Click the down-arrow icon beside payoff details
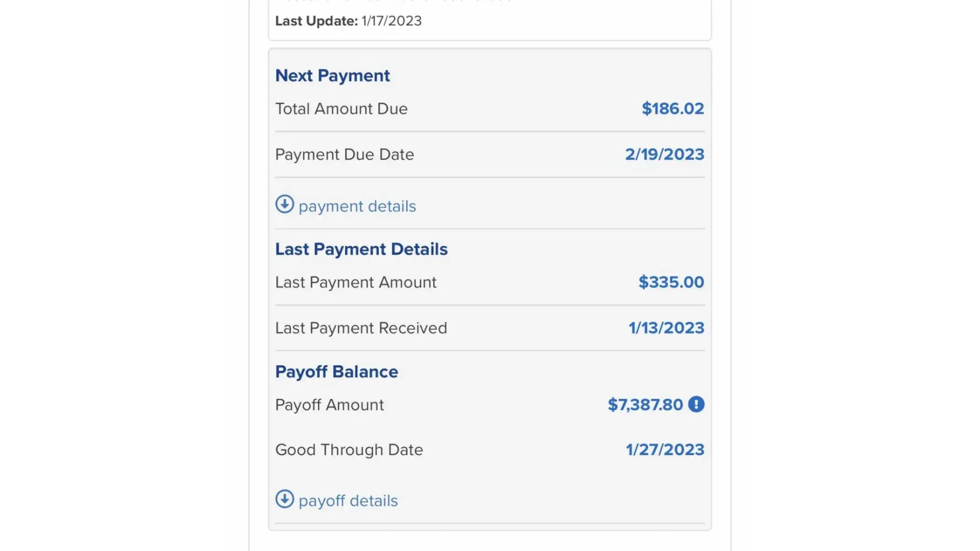This screenshot has height=551, width=980. [284, 499]
